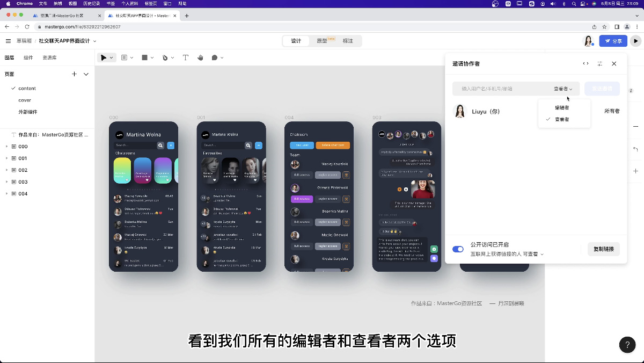The image size is (644, 363).
Task: Open the Move tool options arrow
Action: pyautogui.click(x=112, y=57)
